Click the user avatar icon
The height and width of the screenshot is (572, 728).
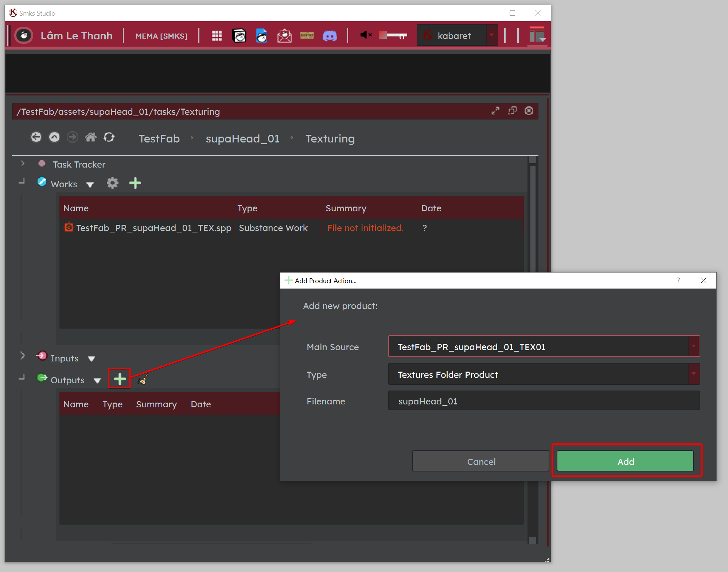coord(24,36)
